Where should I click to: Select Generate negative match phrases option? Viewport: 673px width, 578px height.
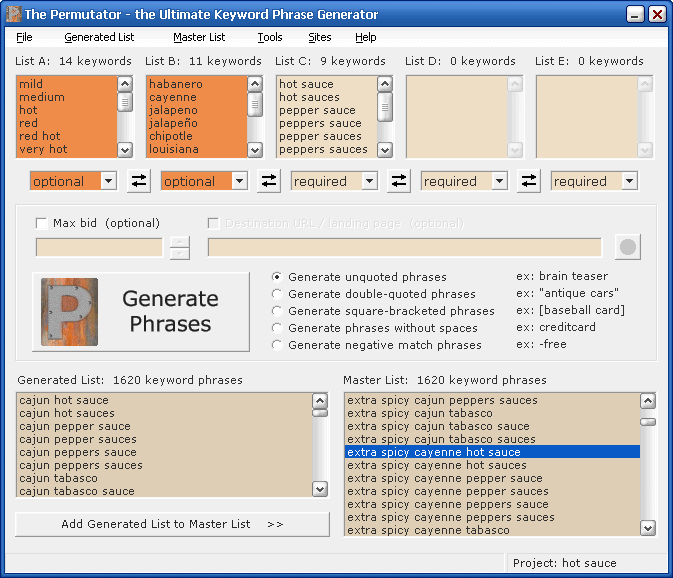[x=277, y=345]
